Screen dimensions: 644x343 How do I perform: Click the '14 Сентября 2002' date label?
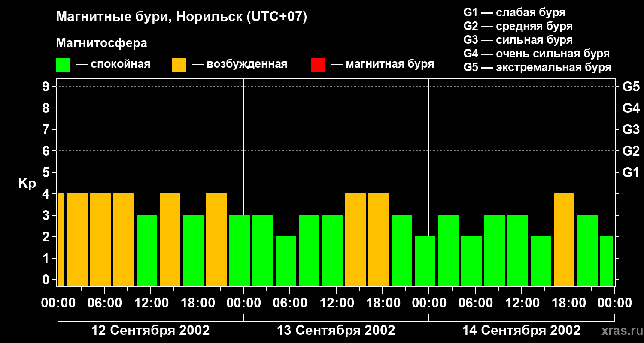pyautogui.click(x=521, y=331)
